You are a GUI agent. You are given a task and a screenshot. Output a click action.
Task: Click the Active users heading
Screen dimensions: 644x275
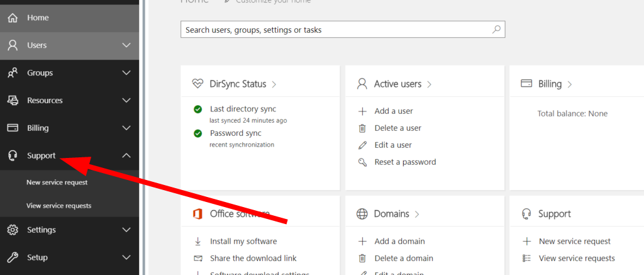[397, 84]
